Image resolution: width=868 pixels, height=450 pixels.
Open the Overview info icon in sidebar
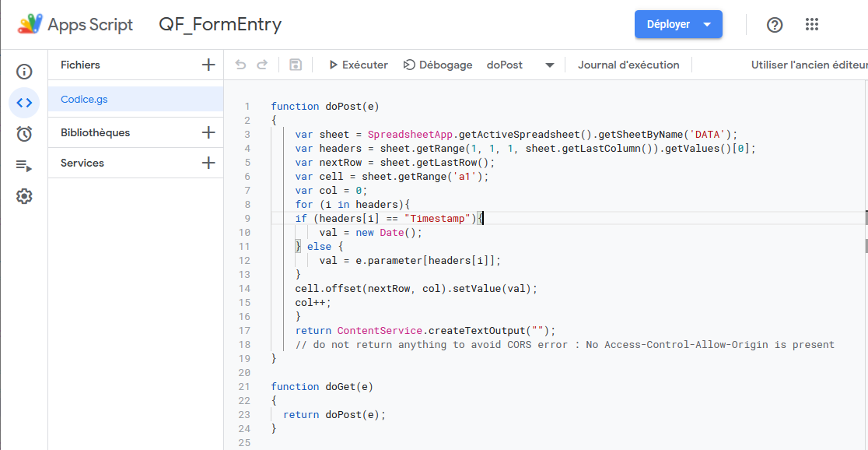[x=24, y=72]
